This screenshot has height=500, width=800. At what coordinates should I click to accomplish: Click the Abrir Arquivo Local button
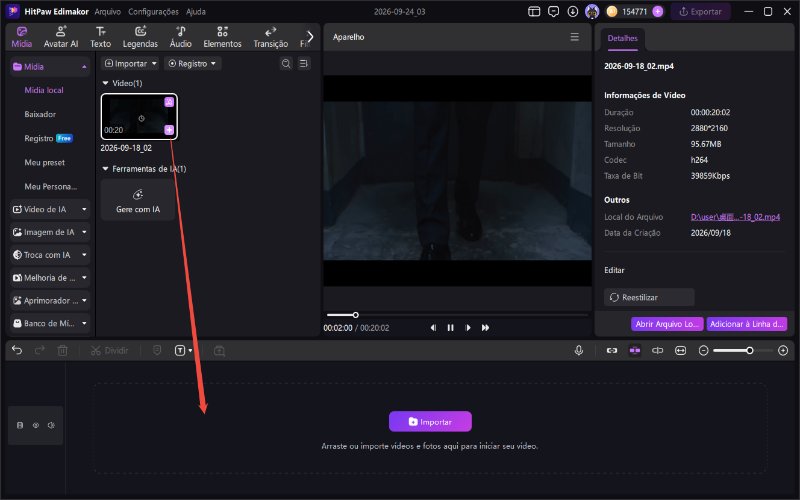point(667,324)
